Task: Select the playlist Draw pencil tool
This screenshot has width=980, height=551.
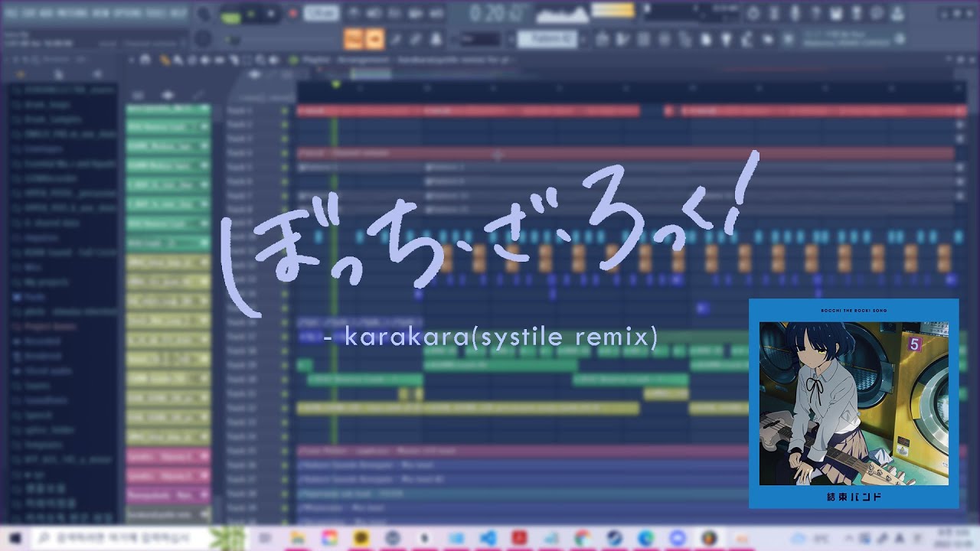Action: pyautogui.click(x=164, y=60)
